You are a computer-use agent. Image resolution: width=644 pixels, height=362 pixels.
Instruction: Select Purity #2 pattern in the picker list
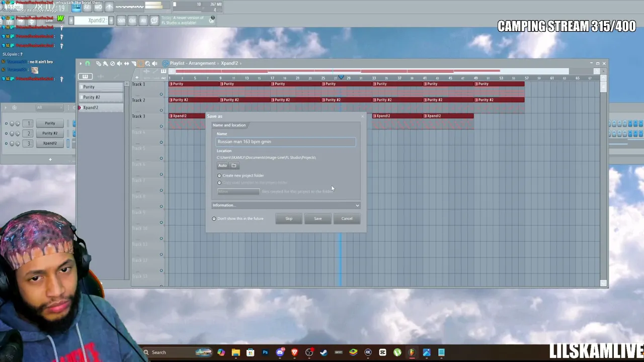point(101,97)
